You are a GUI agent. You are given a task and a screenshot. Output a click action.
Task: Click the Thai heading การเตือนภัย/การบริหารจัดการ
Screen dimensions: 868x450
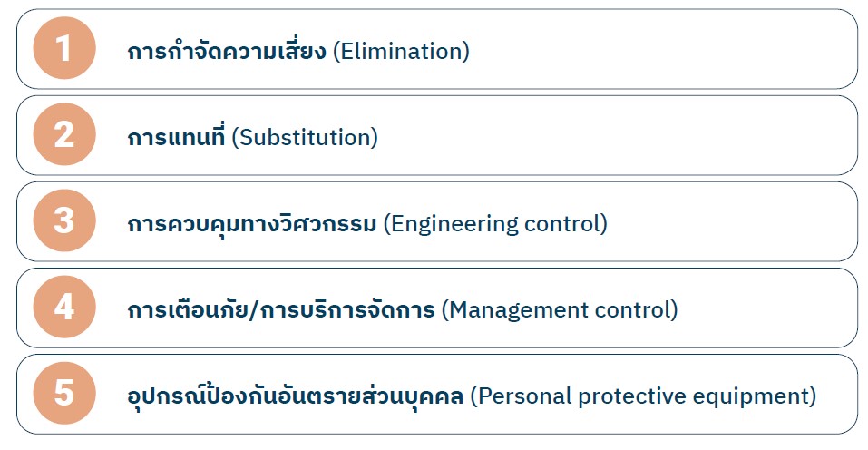281,310
